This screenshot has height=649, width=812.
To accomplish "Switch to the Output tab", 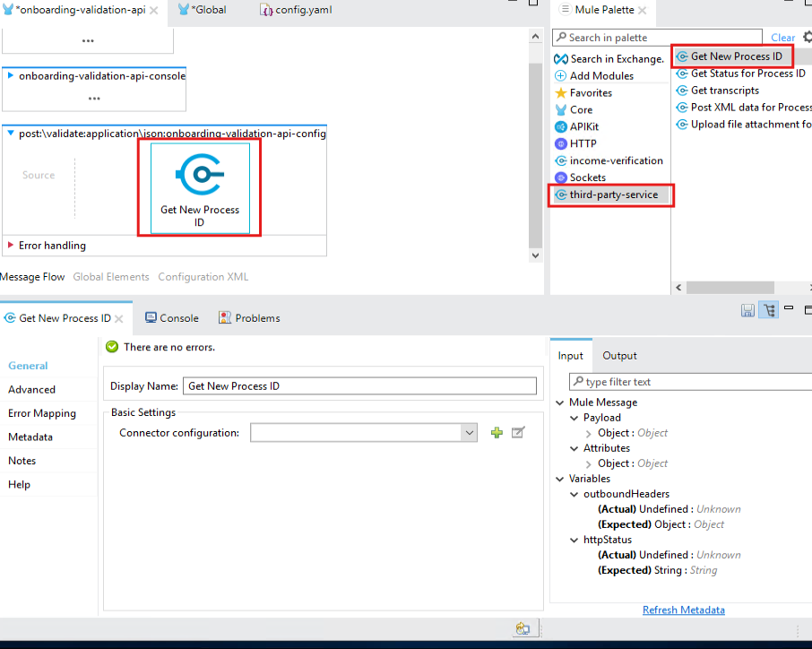I will point(619,356).
